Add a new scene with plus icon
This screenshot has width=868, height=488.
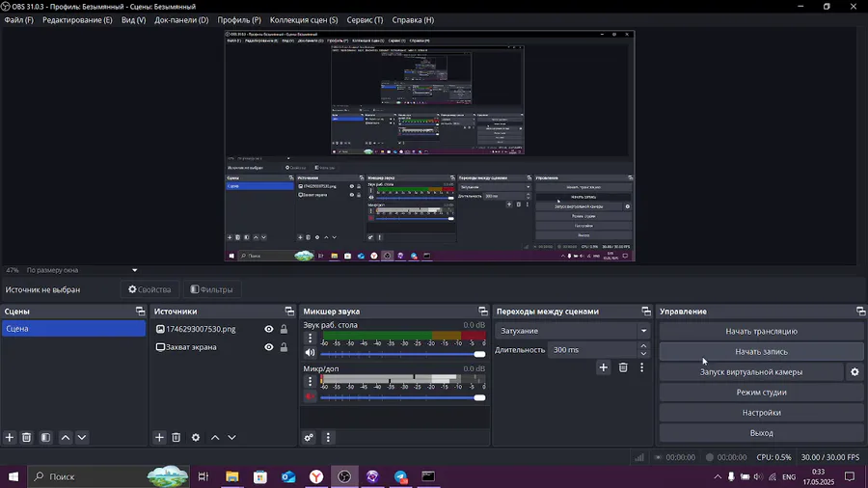coord(10,437)
